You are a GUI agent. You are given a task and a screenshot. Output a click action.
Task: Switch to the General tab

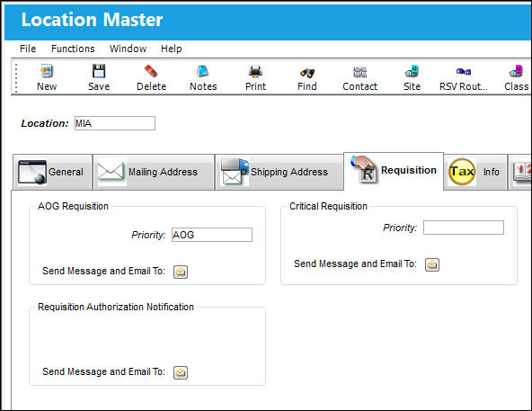[x=53, y=172]
